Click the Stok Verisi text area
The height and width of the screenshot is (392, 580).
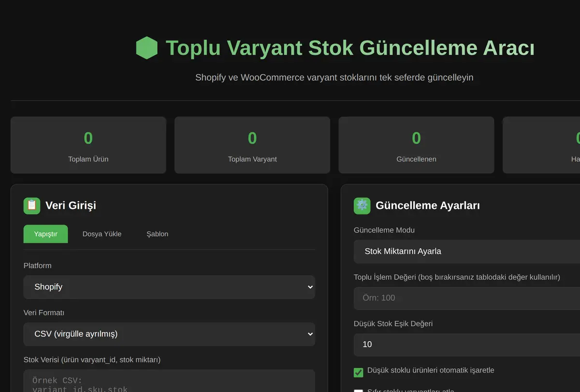169,381
